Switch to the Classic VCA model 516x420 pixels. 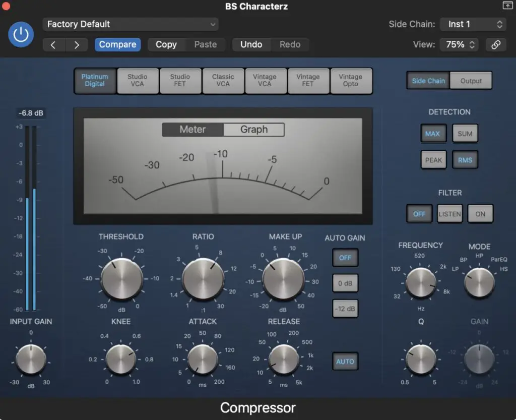point(223,81)
